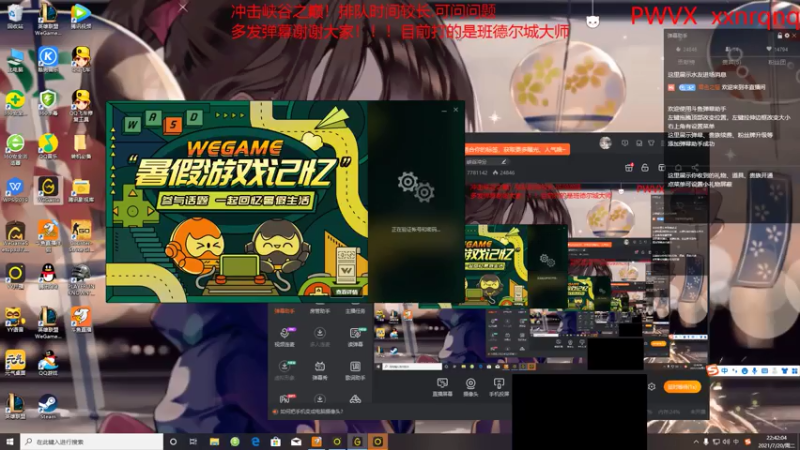The width and height of the screenshot is (800, 450).
Task: Click the video link-mic icon in streaming panel
Action: tap(285, 337)
